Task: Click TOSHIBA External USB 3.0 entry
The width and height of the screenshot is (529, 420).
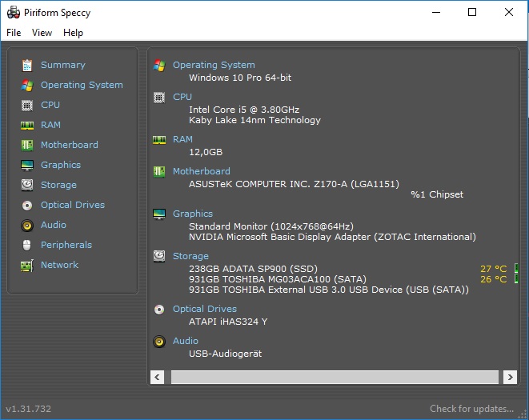Action: (329, 290)
